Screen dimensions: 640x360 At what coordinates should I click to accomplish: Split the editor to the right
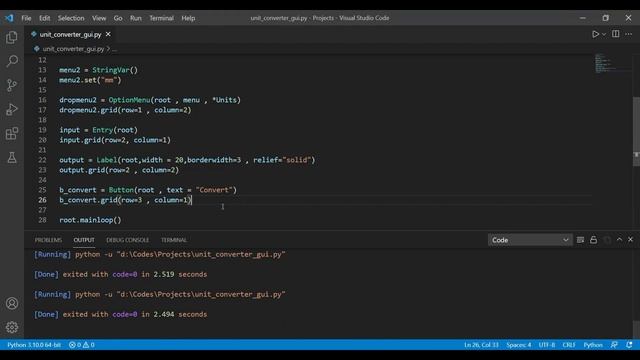(x=616, y=34)
